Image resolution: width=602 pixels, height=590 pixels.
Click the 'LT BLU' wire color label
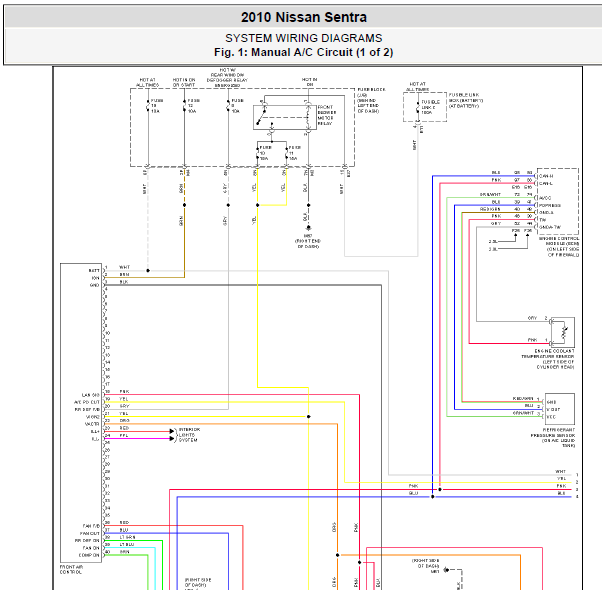(x=127, y=544)
